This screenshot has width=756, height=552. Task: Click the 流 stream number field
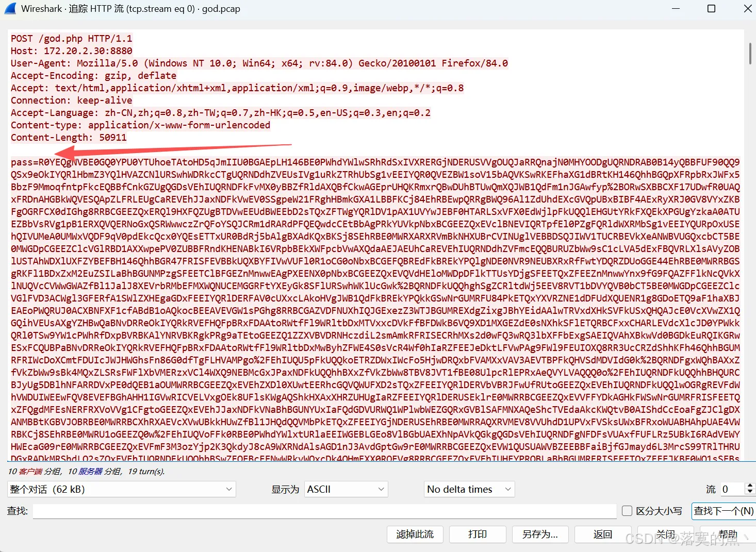coord(732,489)
